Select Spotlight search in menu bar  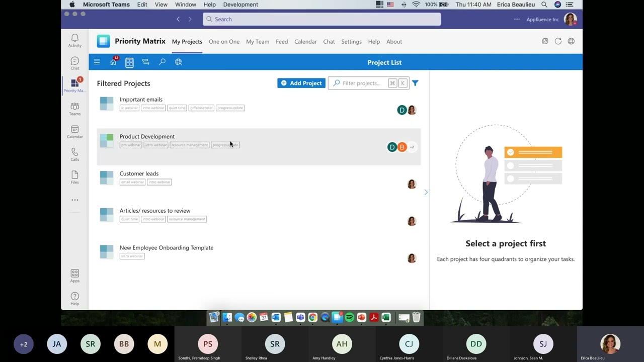point(544,5)
